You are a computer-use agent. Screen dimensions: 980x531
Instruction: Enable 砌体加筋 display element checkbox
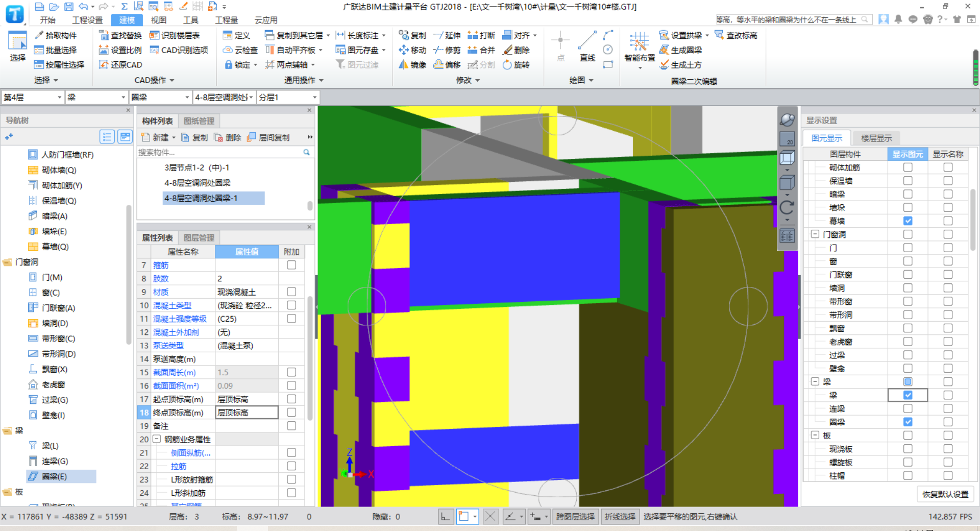[x=908, y=167]
